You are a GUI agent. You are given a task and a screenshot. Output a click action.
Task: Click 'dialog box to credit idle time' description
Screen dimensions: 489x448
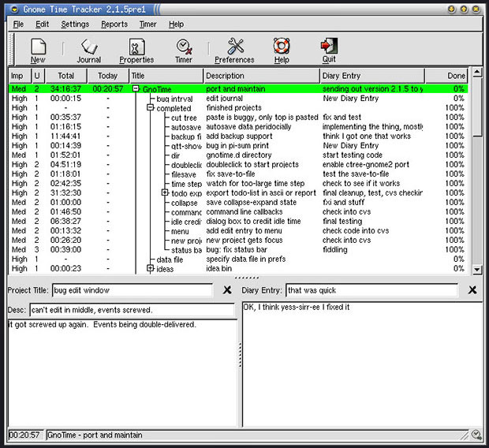(x=253, y=221)
